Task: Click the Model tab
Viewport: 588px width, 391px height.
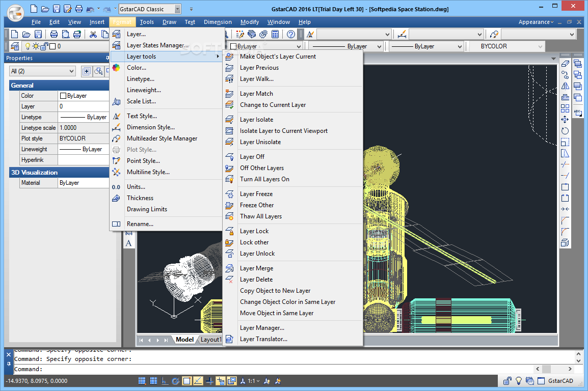Action: coord(185,340)
